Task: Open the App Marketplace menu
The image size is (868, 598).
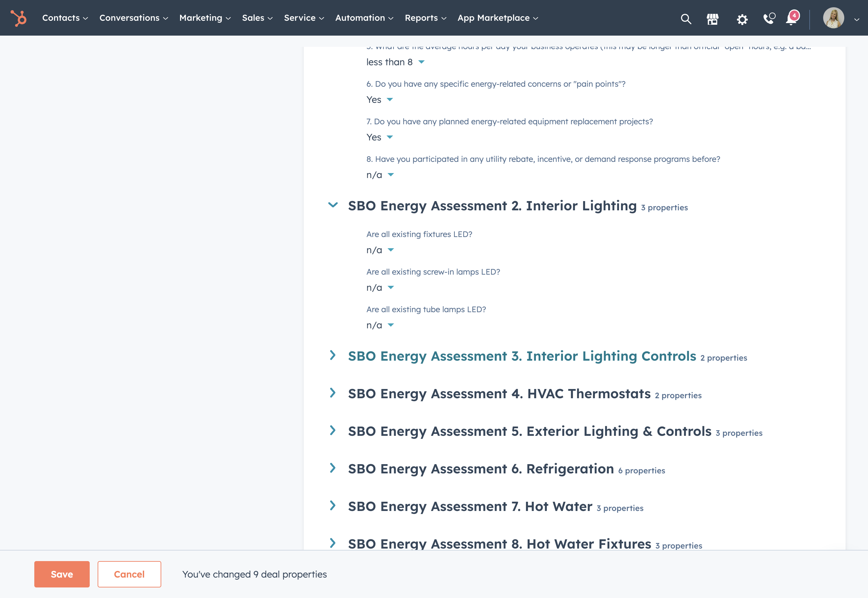Action: coord(498,18)
